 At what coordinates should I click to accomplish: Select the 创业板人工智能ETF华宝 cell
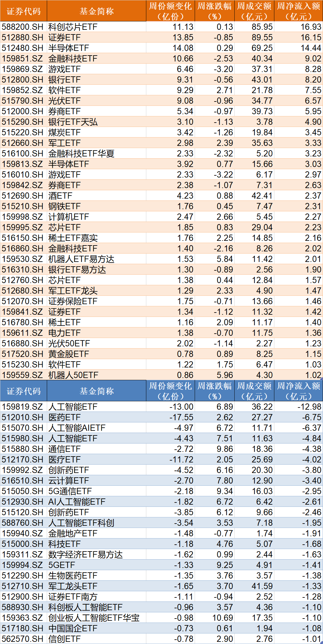coord(94,618)
